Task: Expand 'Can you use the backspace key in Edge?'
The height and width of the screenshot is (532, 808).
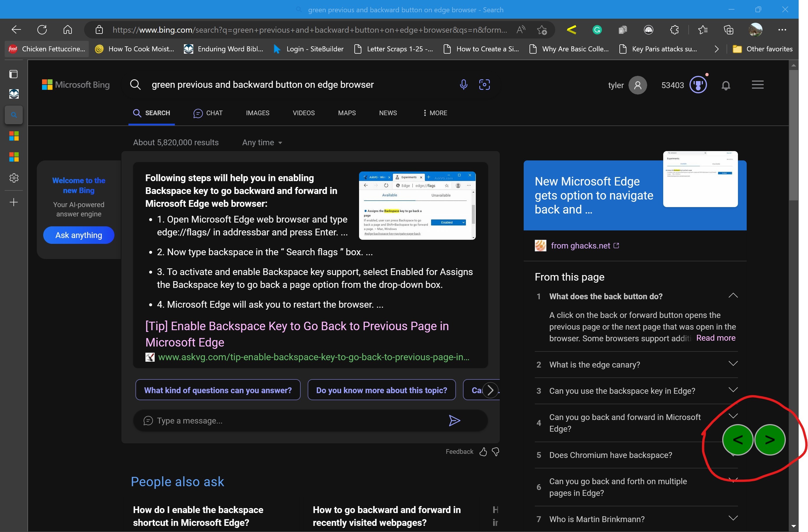Action: click(x=733, y=390)
